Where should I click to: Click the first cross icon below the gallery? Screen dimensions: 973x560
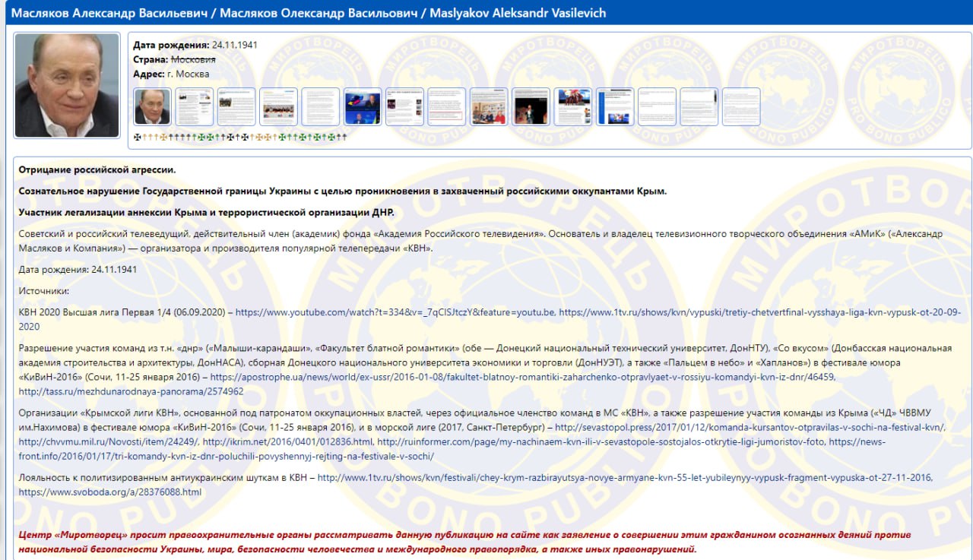(137, 138)
